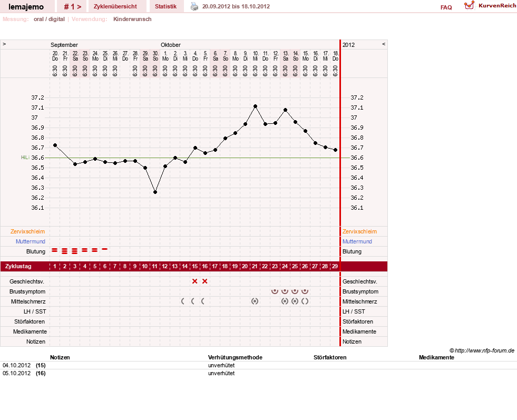This screenshot has height=420, width=517.
Task: Open the http://www.nfp-forum.de link
Action: [485, 350]
